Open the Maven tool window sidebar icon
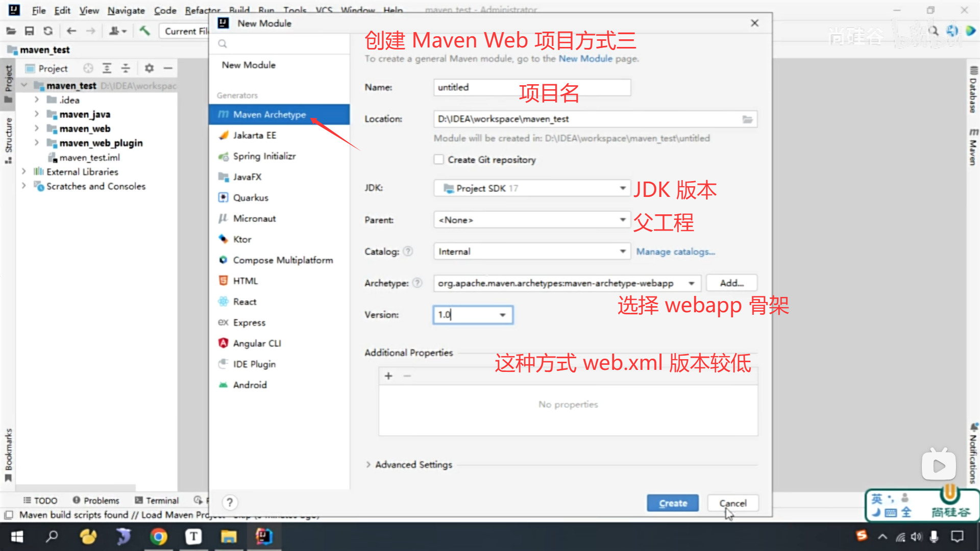Image resolution: width=980 pixels, height=551 pixels. [x=973, y=147]
